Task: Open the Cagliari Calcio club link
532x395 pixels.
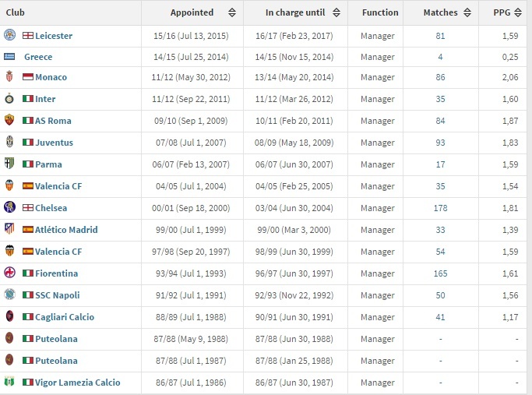Action: pos(65,317)
